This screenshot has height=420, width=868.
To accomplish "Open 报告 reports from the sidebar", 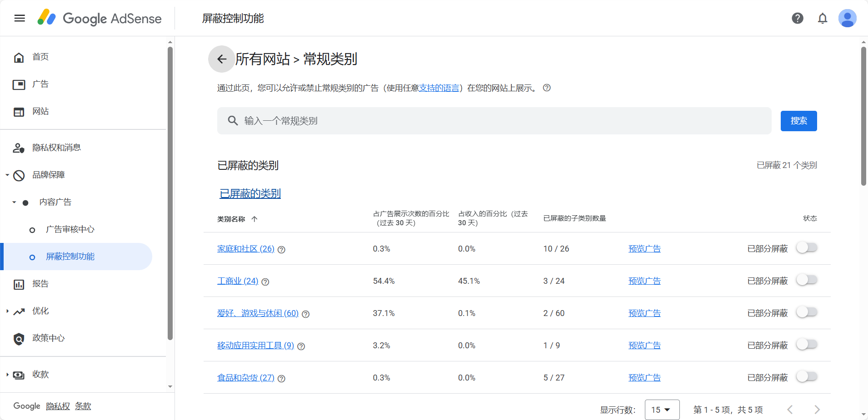I will coord(40,283).
